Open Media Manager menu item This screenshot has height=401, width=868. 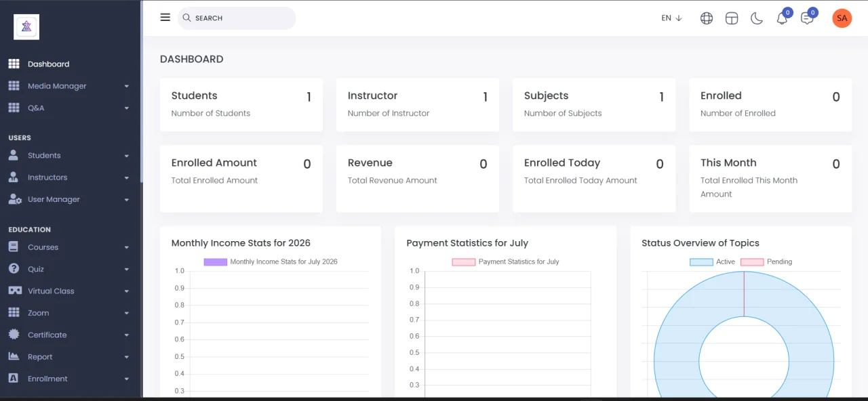[x=69, y=86]
